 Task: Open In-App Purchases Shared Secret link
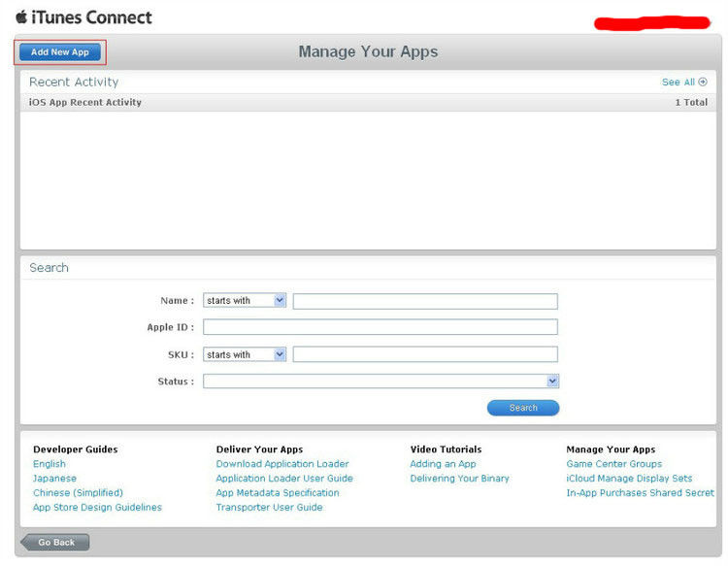pos(641,492)
